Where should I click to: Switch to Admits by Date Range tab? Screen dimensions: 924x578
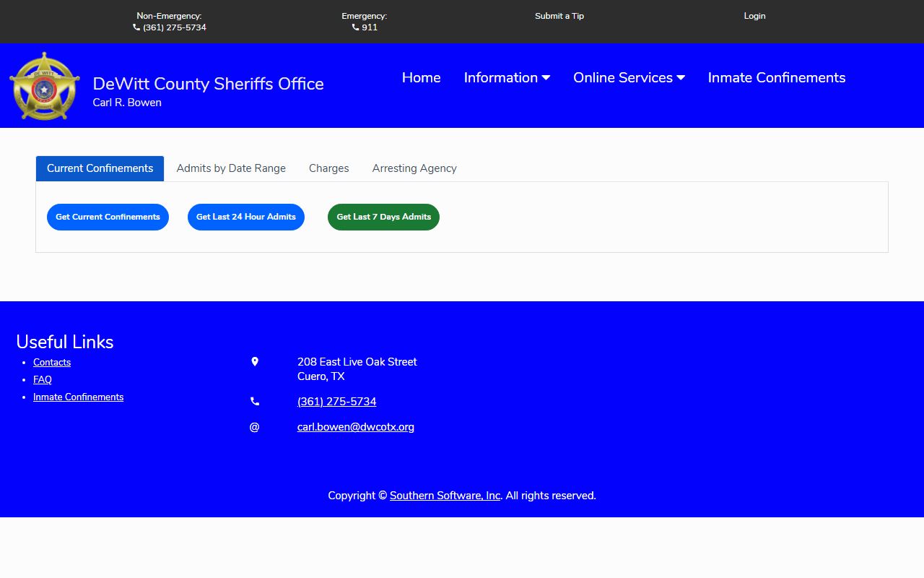click(231, 168)
